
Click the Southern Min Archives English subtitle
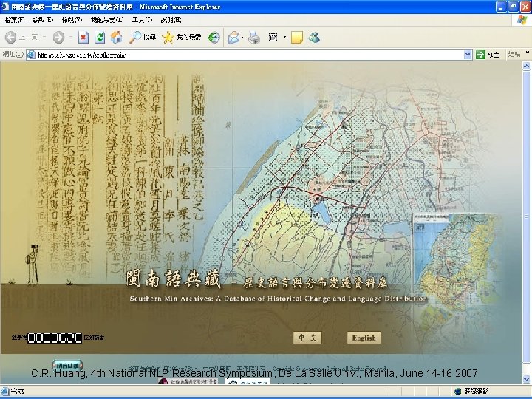pyautogui.click(x=279, y=299)
